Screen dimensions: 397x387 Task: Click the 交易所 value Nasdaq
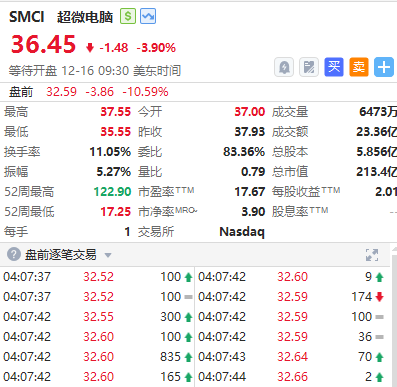[242, 232]
